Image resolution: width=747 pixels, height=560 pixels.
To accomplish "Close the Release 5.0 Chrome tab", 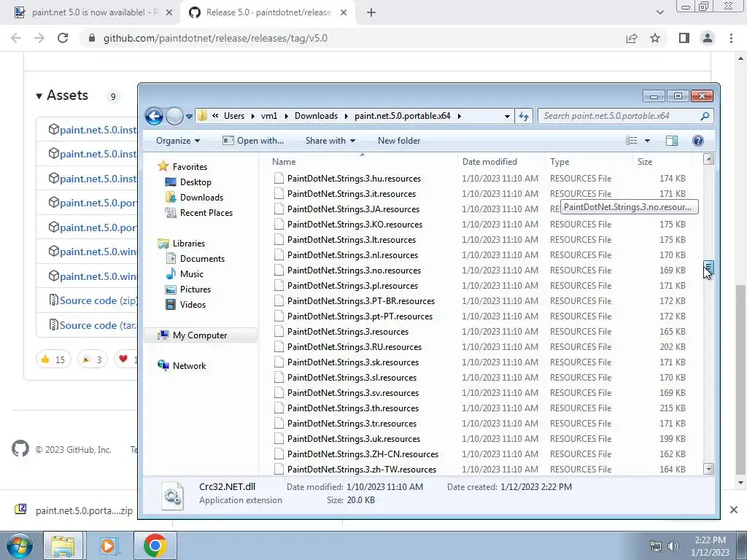I will pyautogui.click(x=344, y=12).
